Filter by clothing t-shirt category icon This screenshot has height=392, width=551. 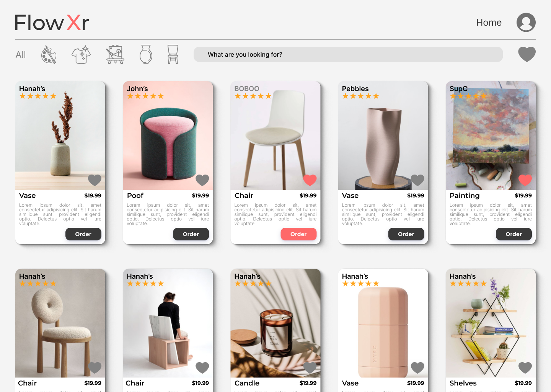(81, 54)
